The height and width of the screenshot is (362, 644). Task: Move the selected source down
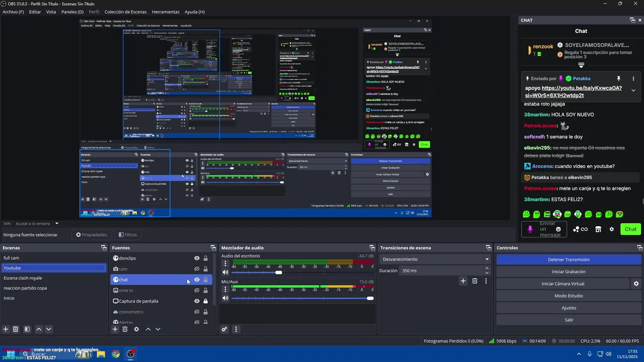click(x=158, y=329)
